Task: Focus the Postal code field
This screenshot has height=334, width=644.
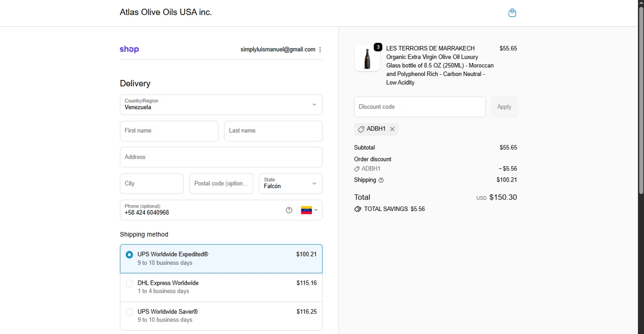Action: [221, 184]
